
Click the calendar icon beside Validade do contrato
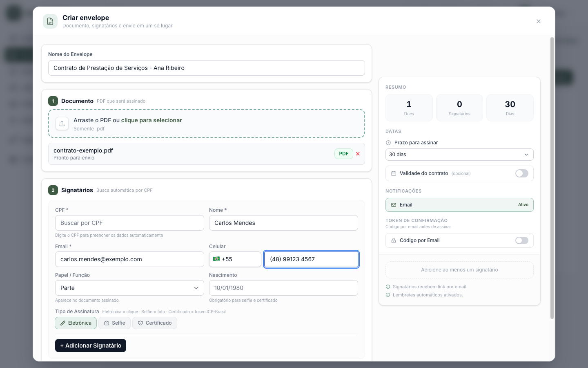(x=394, y=173)
